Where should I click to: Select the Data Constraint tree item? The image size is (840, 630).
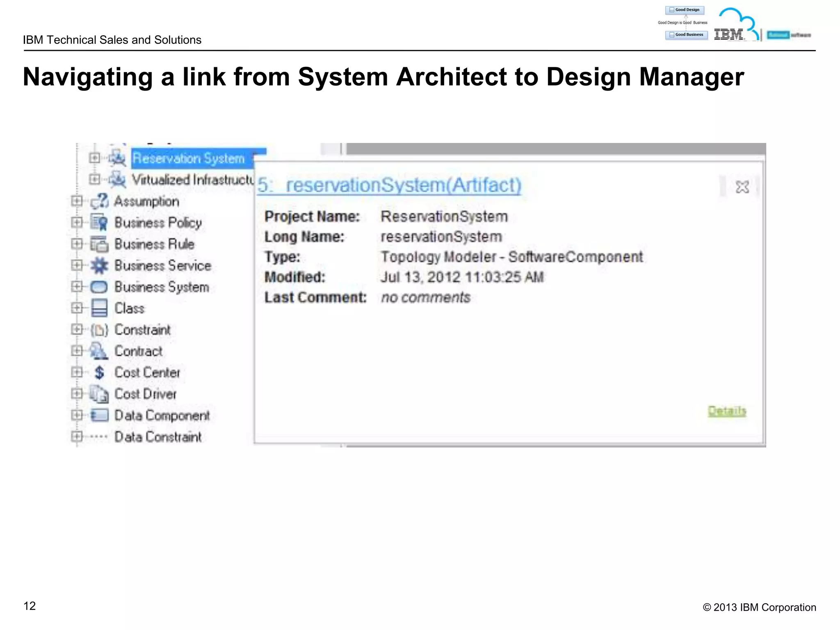coord(158,437)
